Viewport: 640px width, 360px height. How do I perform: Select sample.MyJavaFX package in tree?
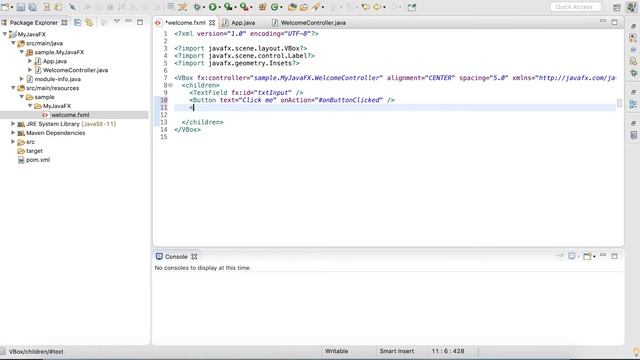click(x=59, y=52)
